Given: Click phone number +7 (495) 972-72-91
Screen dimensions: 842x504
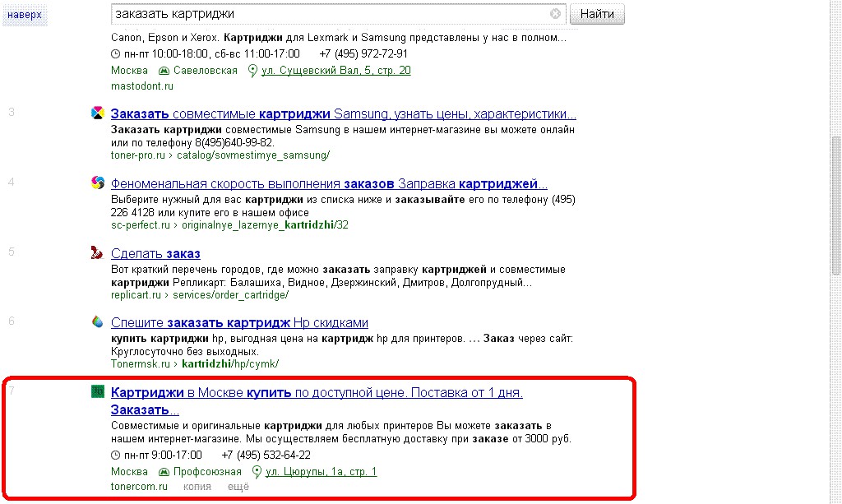Looking at the screenshot, I should click(363, 53).
